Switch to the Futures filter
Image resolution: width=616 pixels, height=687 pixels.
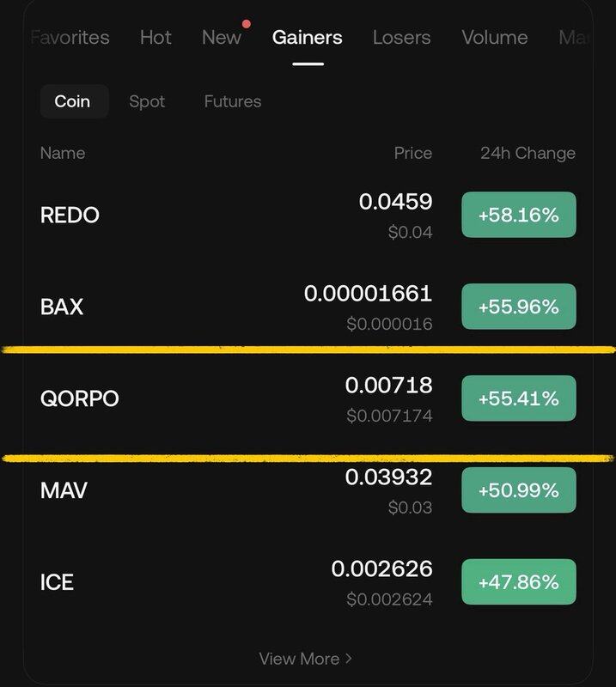[232, 101]
